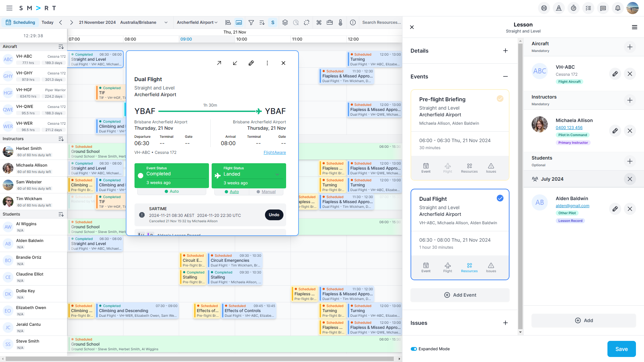Screen dimensions: 644x362
Task: Toggle Expanded Mode switch off
Action: [414, 349]
